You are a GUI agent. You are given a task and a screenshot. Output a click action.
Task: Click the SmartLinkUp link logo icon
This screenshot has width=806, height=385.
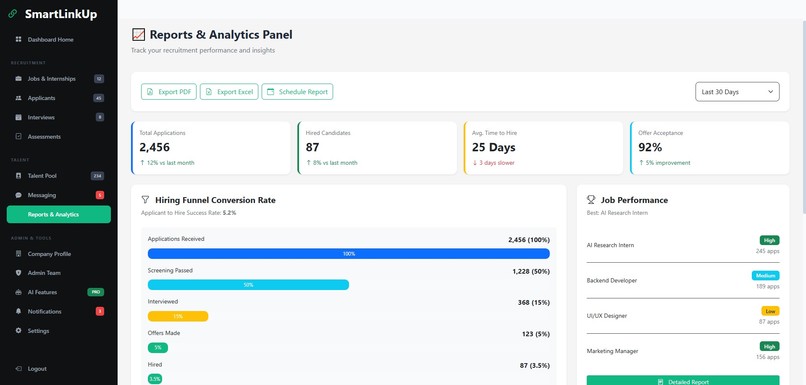13,14
